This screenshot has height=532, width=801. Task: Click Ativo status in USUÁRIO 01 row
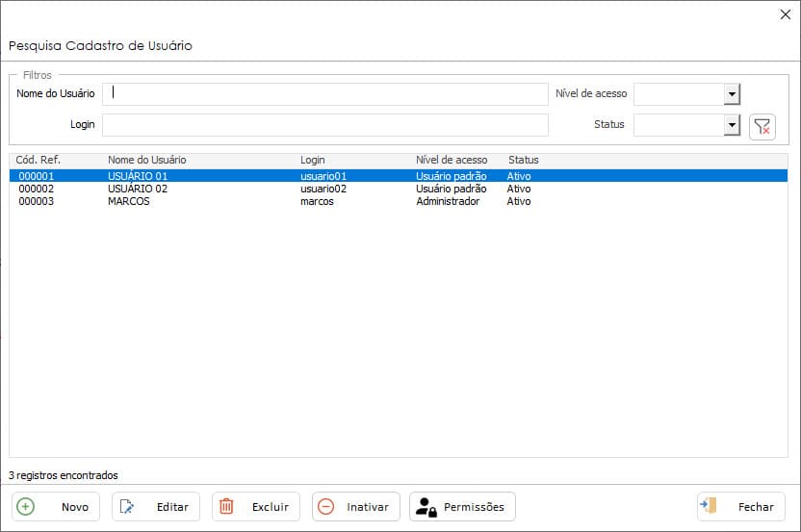pyautogui.click(x=519, y=176)
